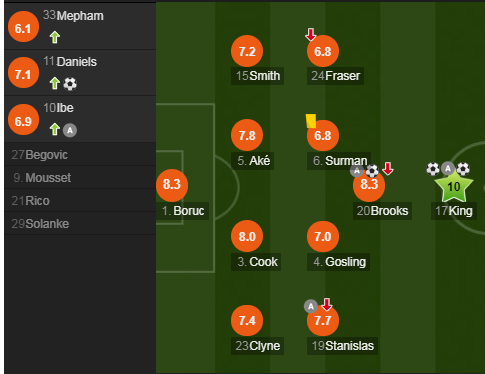
Task: Click the assist icon beside Ibe
Action: coord(70,130)
